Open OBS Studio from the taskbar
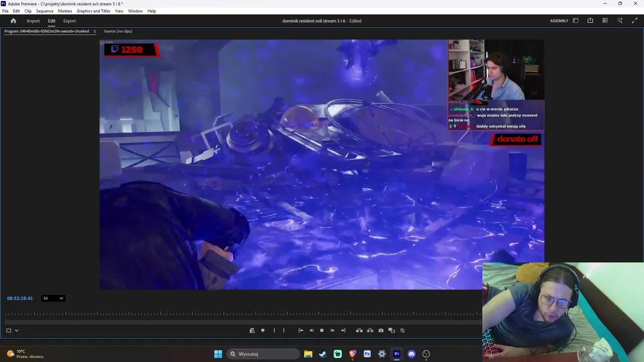This screenshot has width=644, height=362. pyautogui.click(x=426, y=354)
